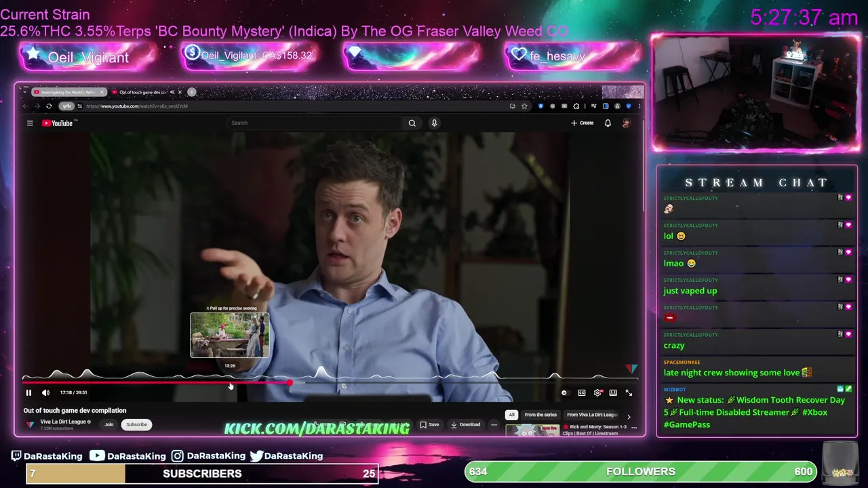Click chat message 'just vaped up'
The image size is (868, 488).
coord(690,291)
